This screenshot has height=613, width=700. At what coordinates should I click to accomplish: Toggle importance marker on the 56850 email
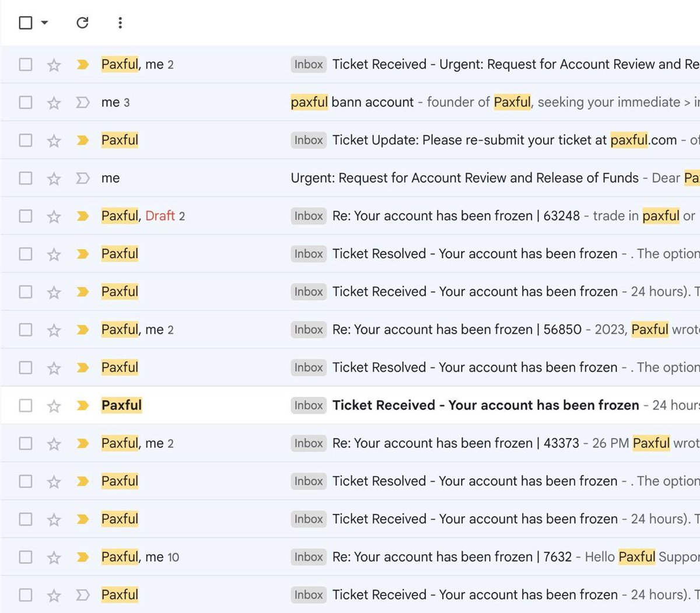83,330
